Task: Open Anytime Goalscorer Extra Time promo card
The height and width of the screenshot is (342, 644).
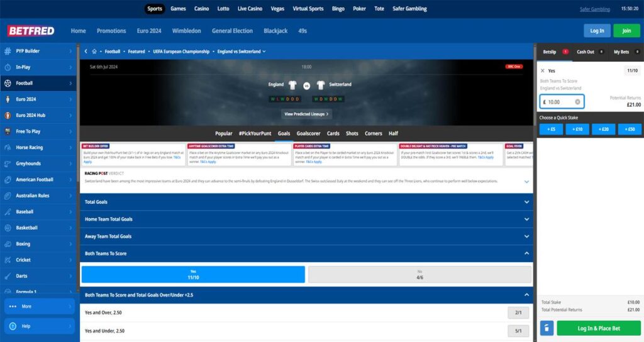Action: coord(239,155)
